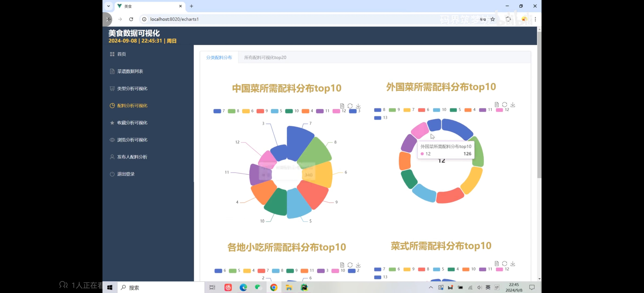Click restore icon on 菜式 chart
The image size is (644, 293).
click(x=505, y=263)
